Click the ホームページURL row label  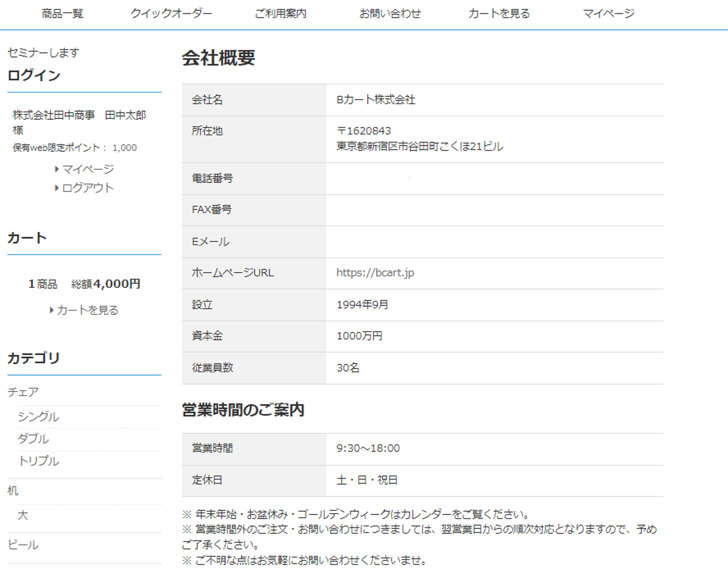click(233, 273)
